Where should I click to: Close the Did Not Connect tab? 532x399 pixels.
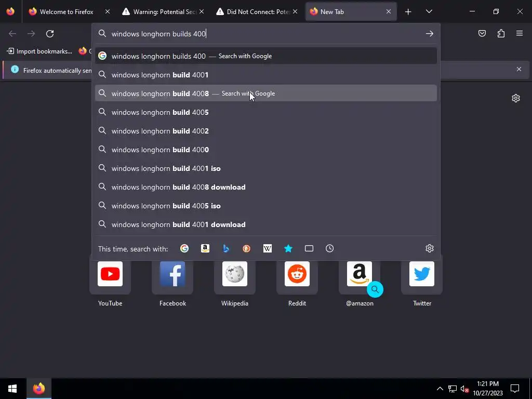coord(295,11)
